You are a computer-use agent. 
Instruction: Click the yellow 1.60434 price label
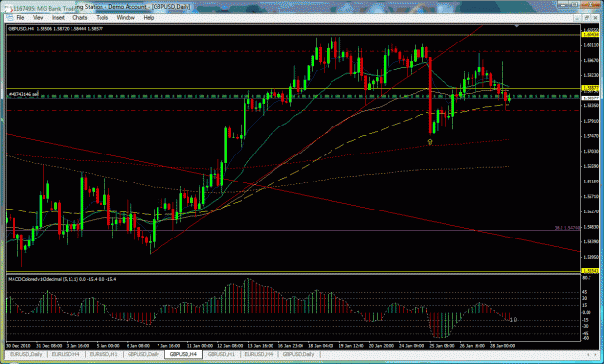click(x=590, y=34)
